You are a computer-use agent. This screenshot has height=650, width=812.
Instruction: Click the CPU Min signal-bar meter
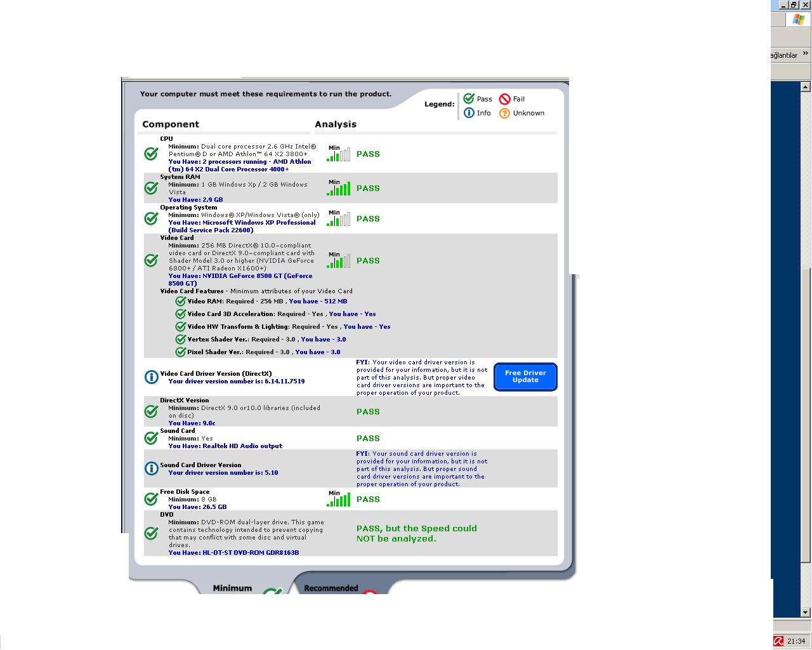[x=338, y=154]
